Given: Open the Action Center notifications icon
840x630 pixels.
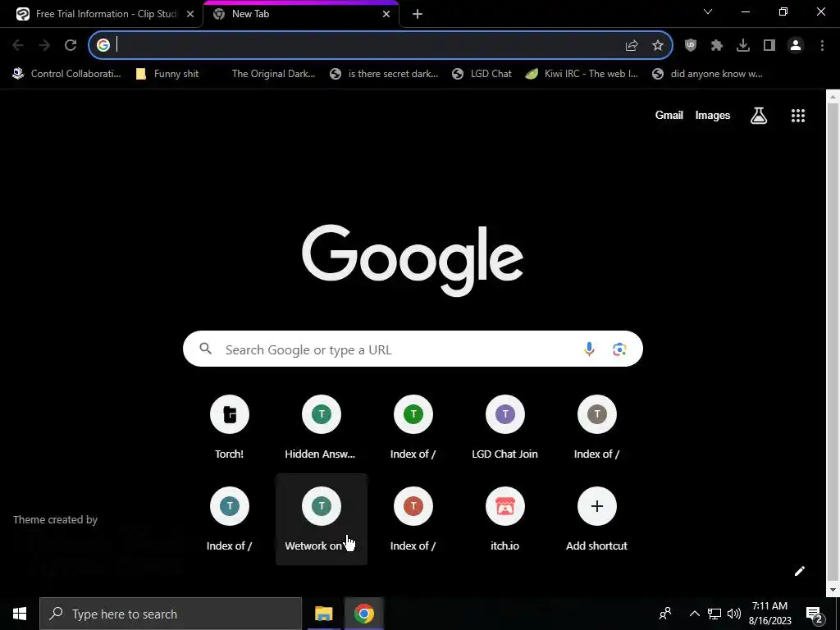Looking at the screenshot, I should [x=815, y=614].
